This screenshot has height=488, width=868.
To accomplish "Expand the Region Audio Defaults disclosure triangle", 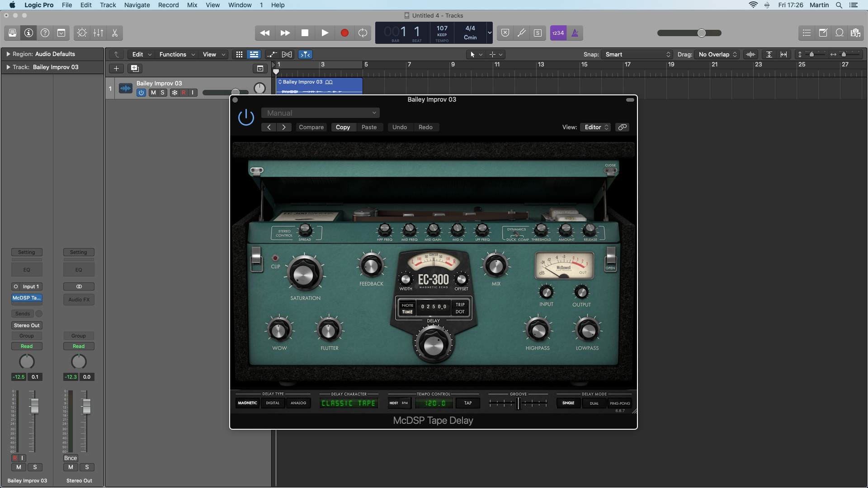I will pyautogui.click(x=8, y=54).
